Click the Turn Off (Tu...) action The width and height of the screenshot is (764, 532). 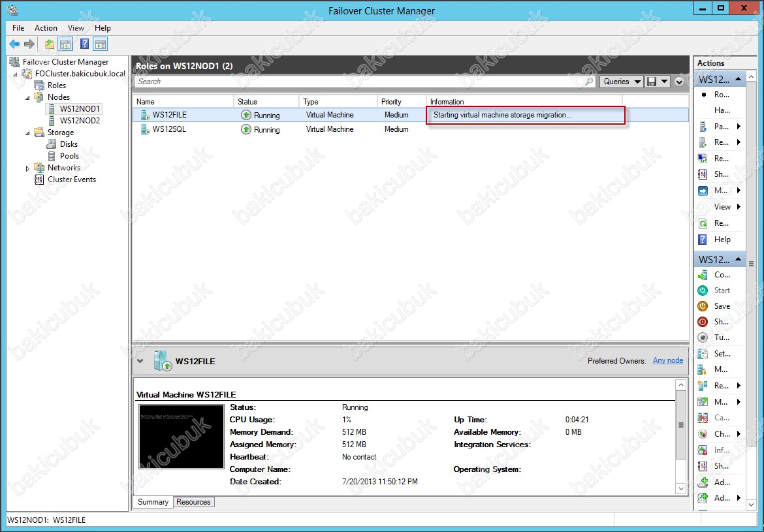tap(721, 337)
